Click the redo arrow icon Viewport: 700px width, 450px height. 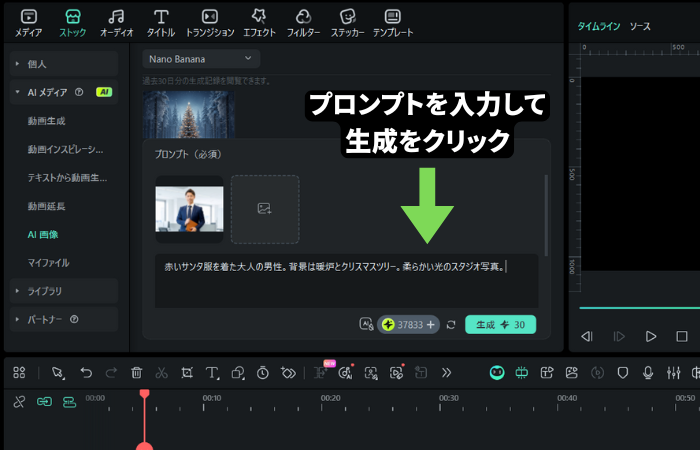coord(111,372)
